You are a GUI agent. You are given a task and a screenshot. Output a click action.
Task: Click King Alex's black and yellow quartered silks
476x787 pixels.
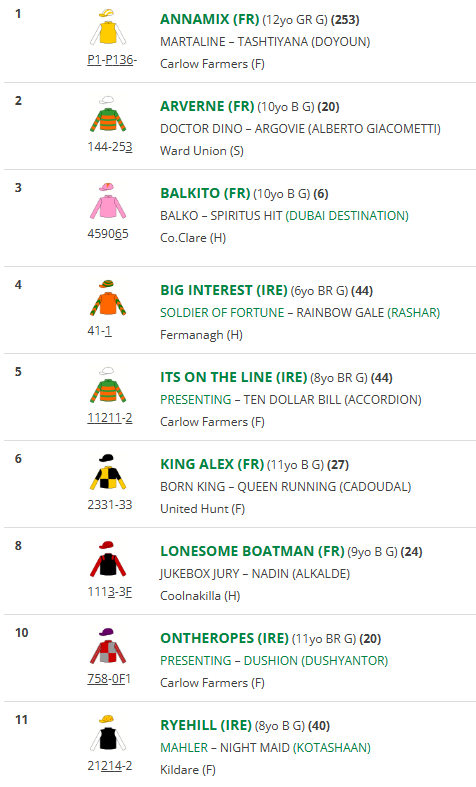108,472
